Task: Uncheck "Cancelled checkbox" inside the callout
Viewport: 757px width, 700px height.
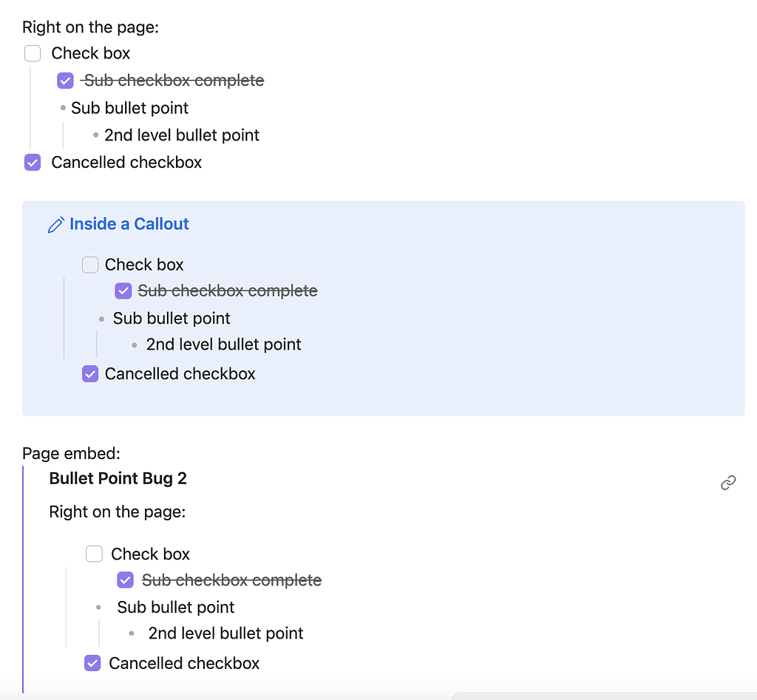Action: click(90, 374)
